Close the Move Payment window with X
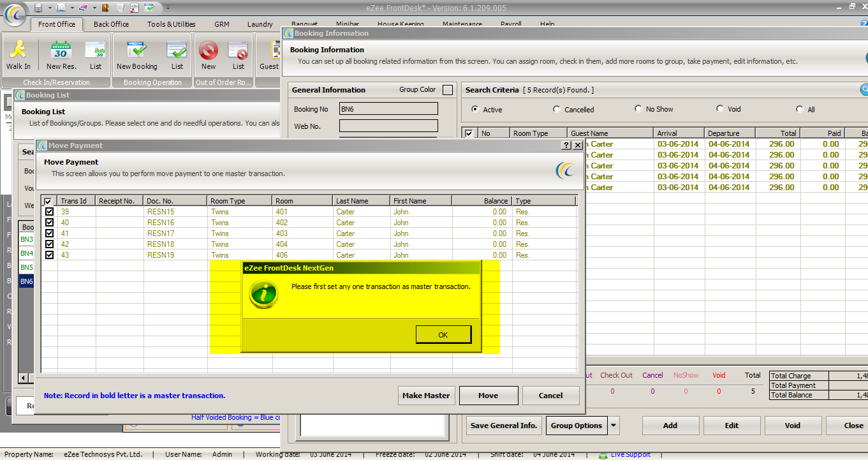This screenshot has width=868, height=460. click(x=578, y=145)
